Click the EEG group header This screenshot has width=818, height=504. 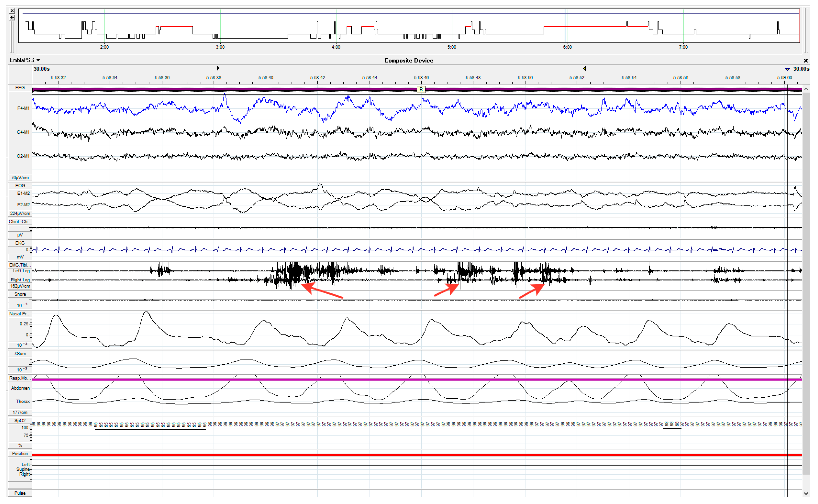(x=20, y=88)
